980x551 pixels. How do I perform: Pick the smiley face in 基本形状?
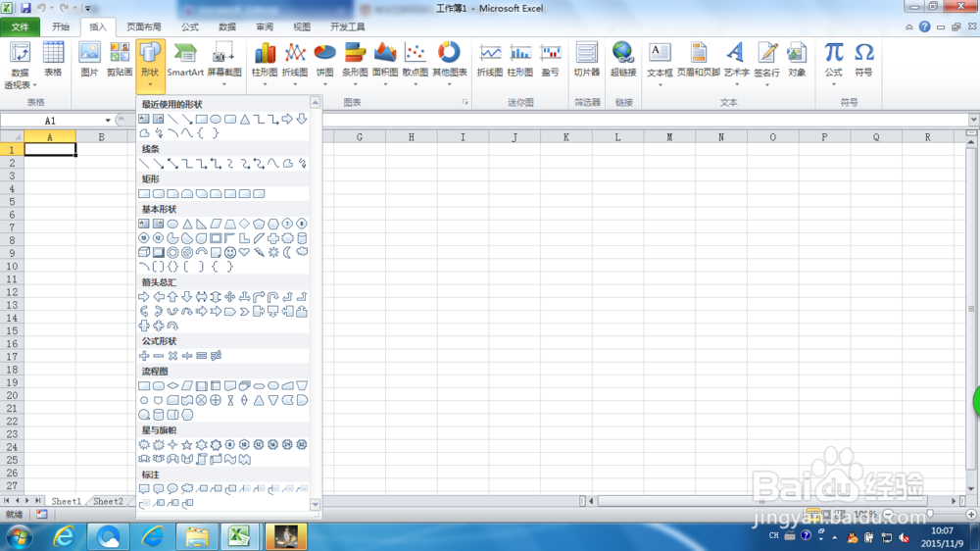coord(230,253)
